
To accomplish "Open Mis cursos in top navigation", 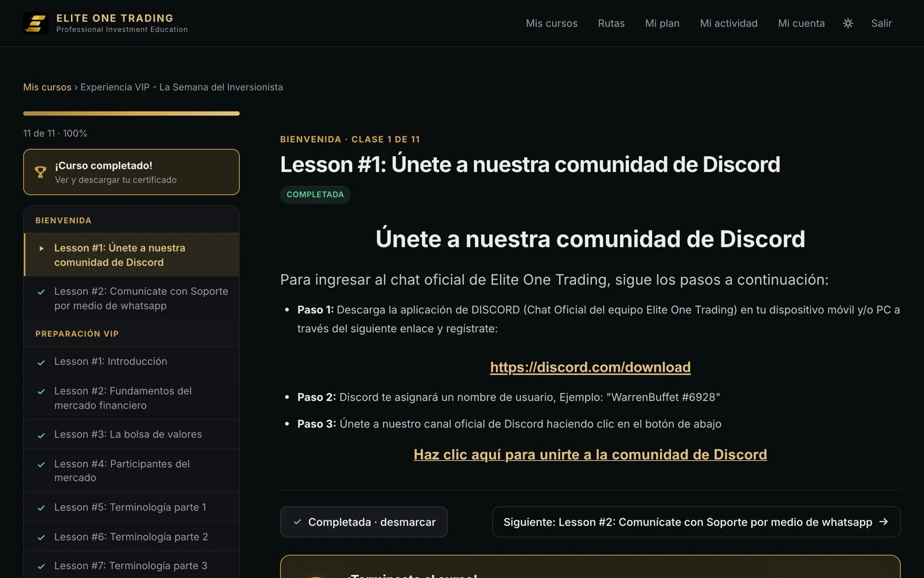I will [552, 23].
